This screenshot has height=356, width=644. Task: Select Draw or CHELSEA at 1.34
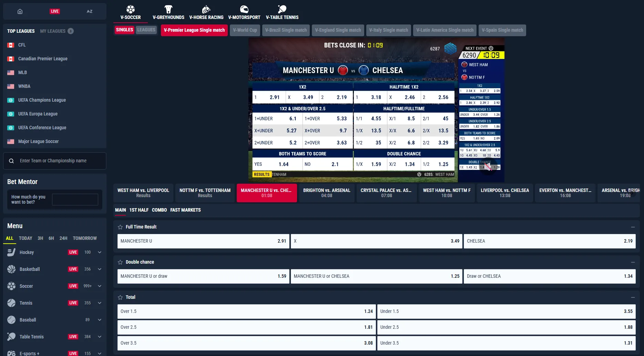coord(550,276)
